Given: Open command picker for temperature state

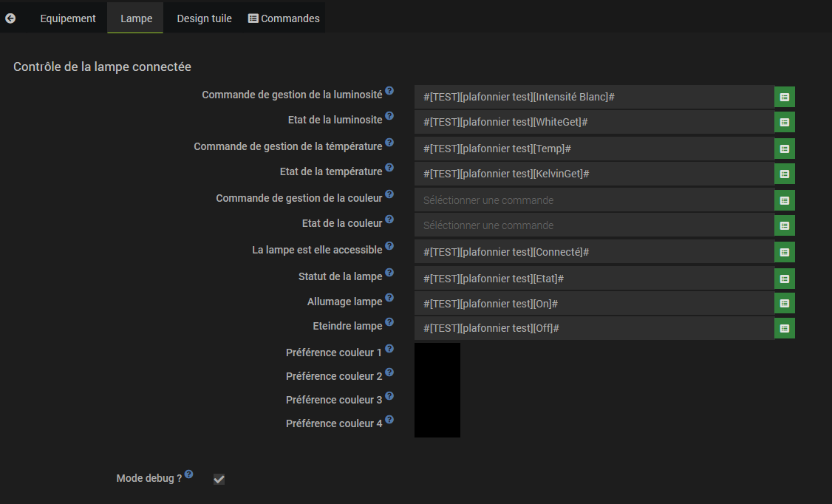Looking at the screenshot, I should tap(785, 174).
